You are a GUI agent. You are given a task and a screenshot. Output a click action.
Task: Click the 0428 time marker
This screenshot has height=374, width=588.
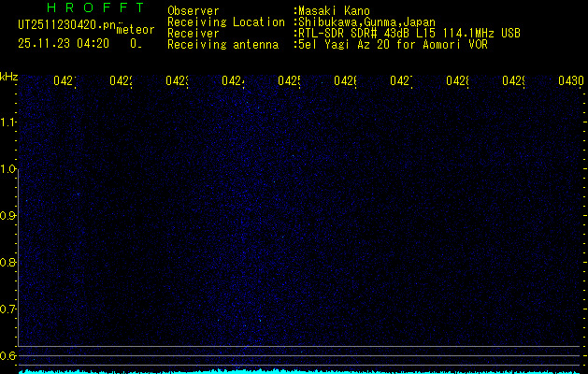457,80
